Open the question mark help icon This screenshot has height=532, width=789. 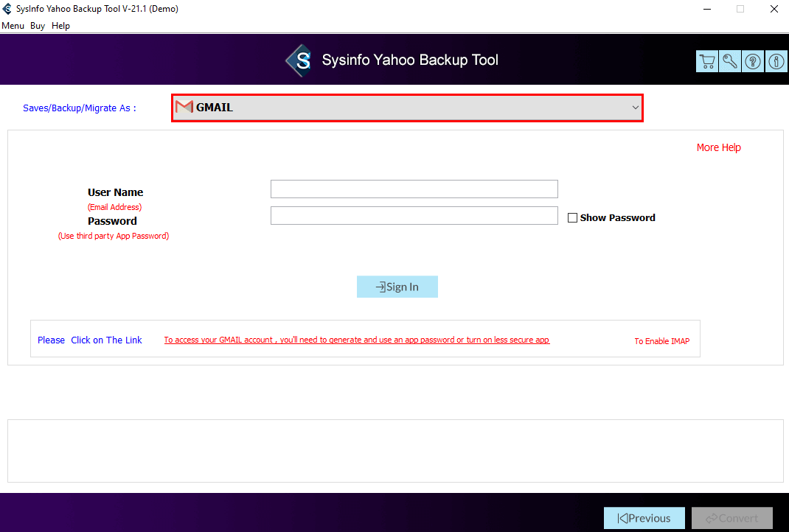click(753, 61)
